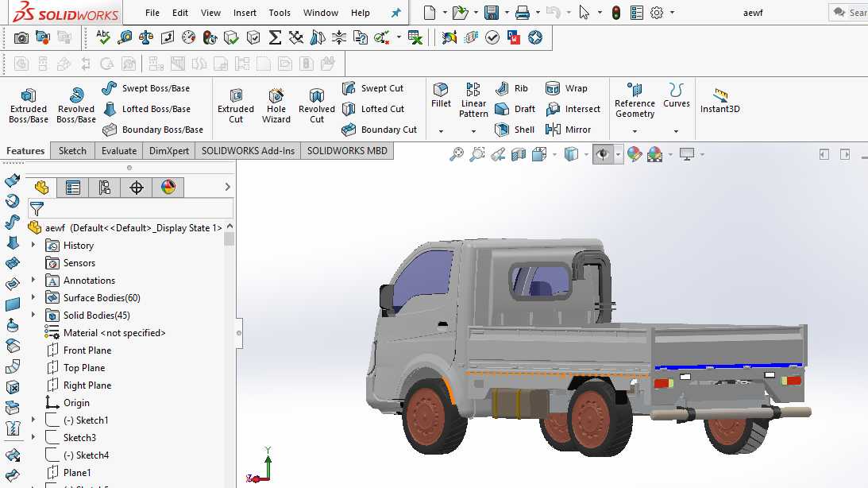Open the Curves dropdown arrow
Screen dimensions: 868x488
point(676,131)
